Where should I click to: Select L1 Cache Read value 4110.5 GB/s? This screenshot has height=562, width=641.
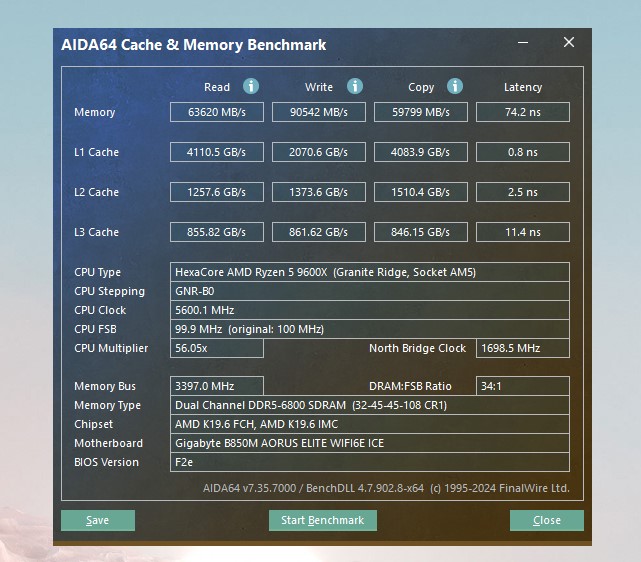pos(217,152)
